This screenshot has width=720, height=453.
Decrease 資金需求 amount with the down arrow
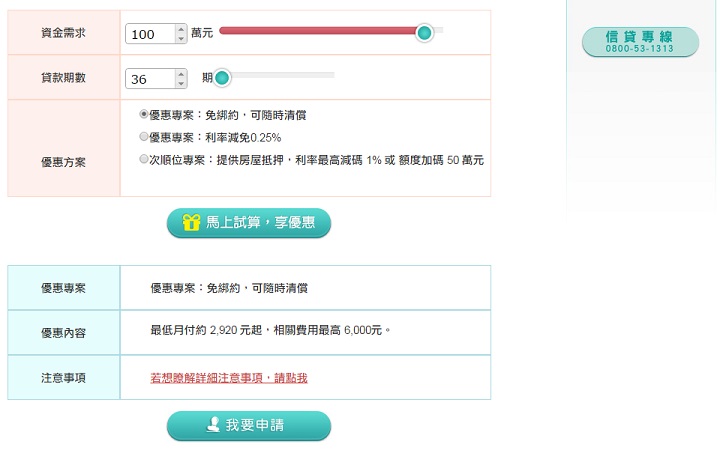tap(181, 39)
